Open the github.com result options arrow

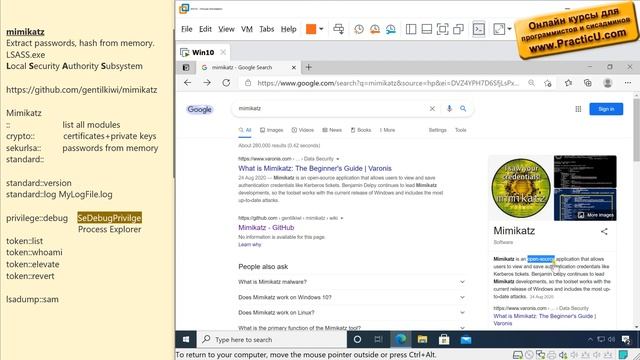pos(342,218)
